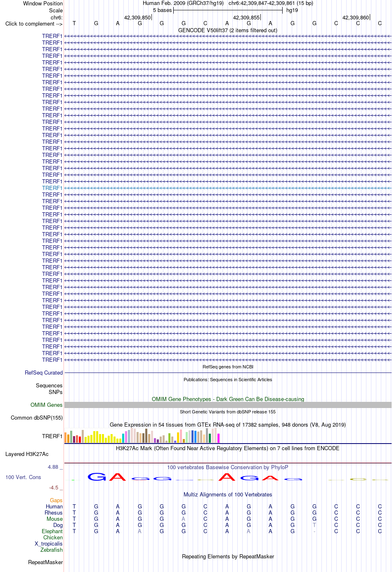Click the hg19 label beside the scale bar
Viewport: 392px width, 572px height.
292,10
